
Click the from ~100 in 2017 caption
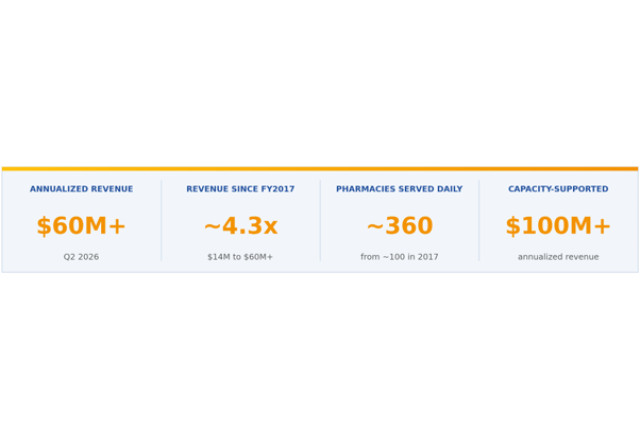(399, 257)
